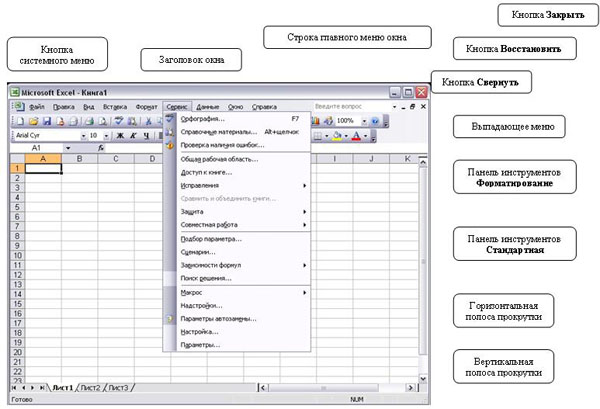Viewport: 600px width, 409px height.
Task: Expand the Ask a Question box dropdown arrow
Action: pyautogui.click(x=394, y=107)
